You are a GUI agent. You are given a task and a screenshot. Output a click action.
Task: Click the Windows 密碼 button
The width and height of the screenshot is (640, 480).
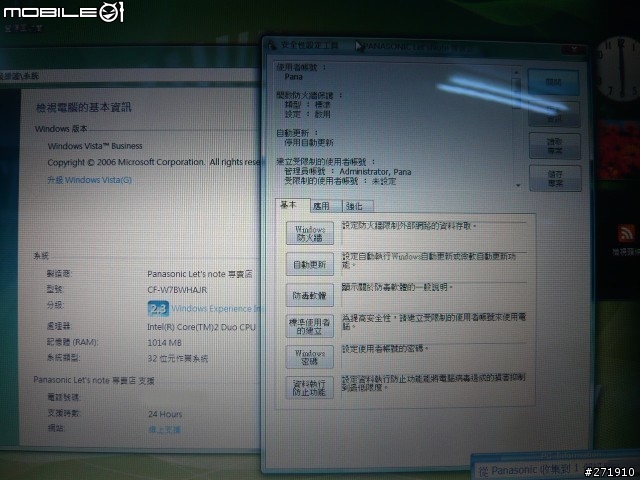310,357
